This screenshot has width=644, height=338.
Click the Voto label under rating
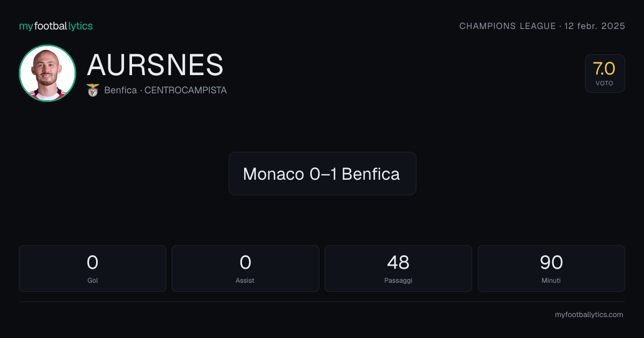click(x=604, y=83)
